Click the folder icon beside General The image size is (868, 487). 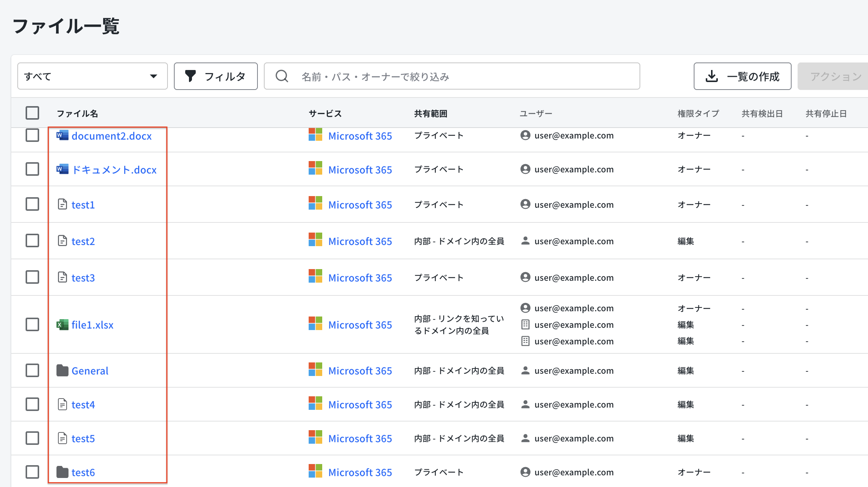(x=62, y=370)
